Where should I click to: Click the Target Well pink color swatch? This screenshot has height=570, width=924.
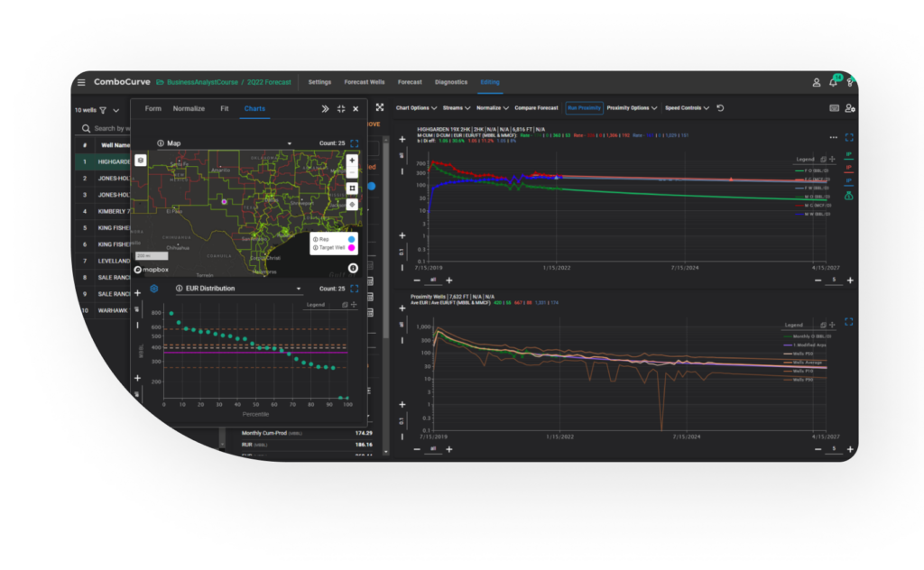point(350,248)
